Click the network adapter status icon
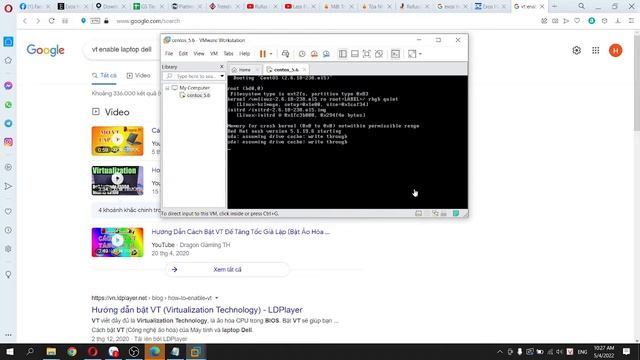Image resolution: width=640 pixels, height=360 pixels. pos(435,213)
